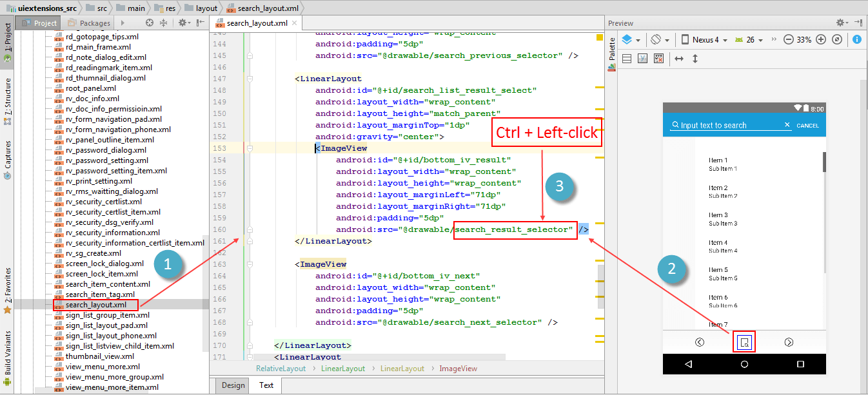
Task: Select the Project view tab
Action: click(39, 23)
